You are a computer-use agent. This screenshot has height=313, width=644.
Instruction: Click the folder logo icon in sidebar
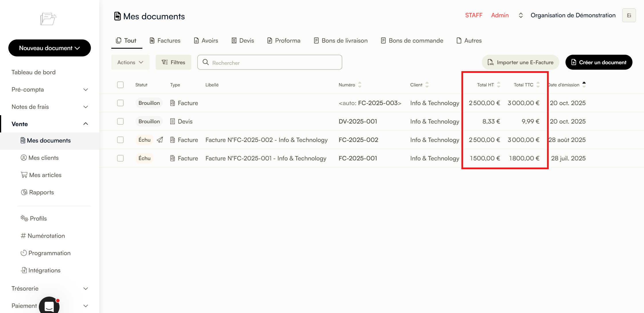[48, 19]
